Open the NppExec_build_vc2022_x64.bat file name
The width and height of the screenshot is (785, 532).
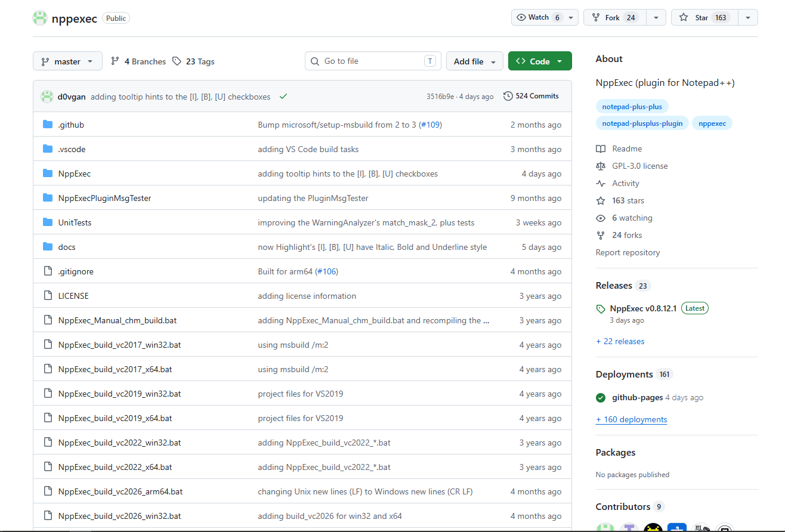pyautogui.click(x=115, y=467)
